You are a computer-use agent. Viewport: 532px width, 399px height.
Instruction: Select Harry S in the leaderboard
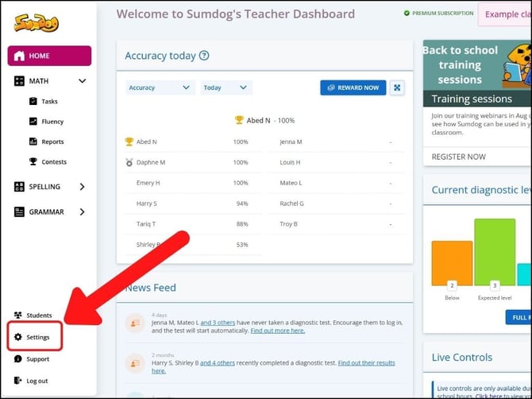(x=147, y=203)
